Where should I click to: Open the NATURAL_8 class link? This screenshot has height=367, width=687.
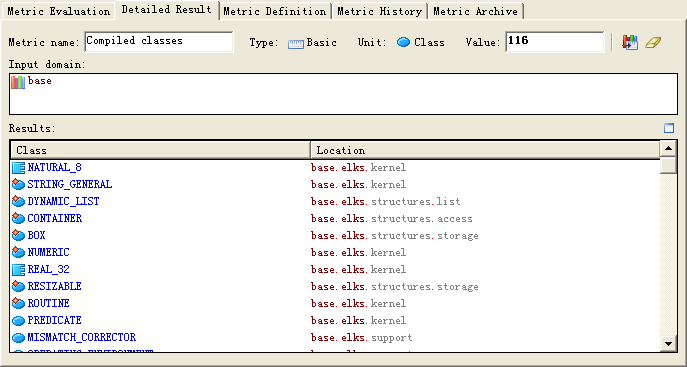pyautogui.click(x=54, y=167)
